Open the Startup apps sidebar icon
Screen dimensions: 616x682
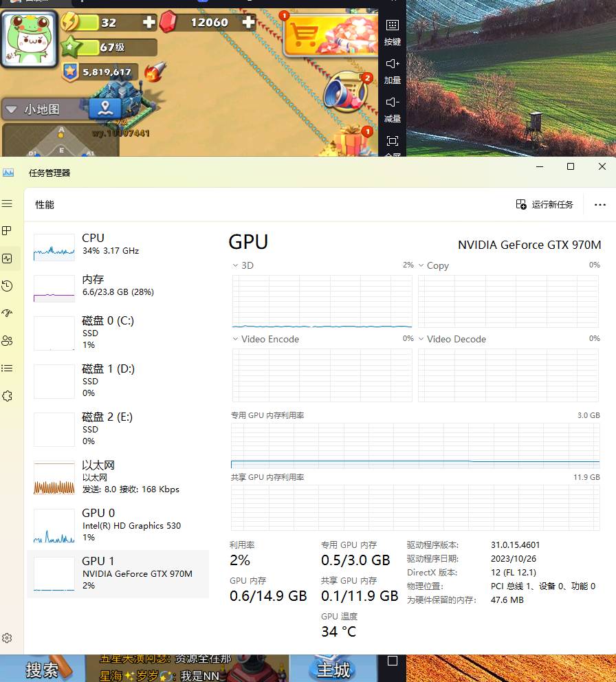pyautogui.click(x=7, y=313)
